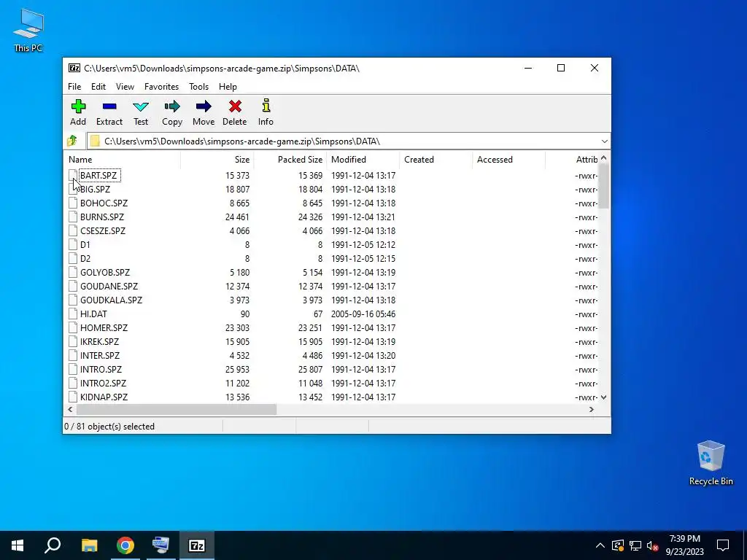Open the Windows Start menu
The height and width of the screenshot is (560, 747).
18,545
